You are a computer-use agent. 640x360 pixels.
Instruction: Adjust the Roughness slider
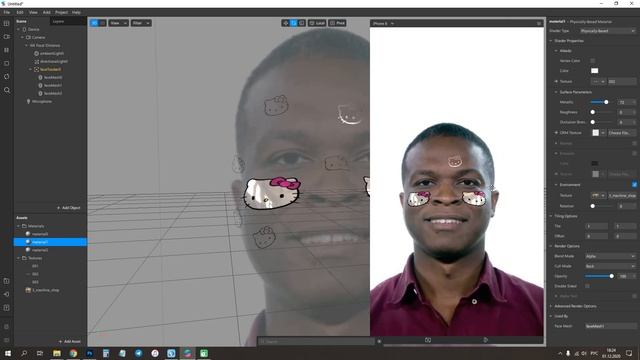[601, 112]
